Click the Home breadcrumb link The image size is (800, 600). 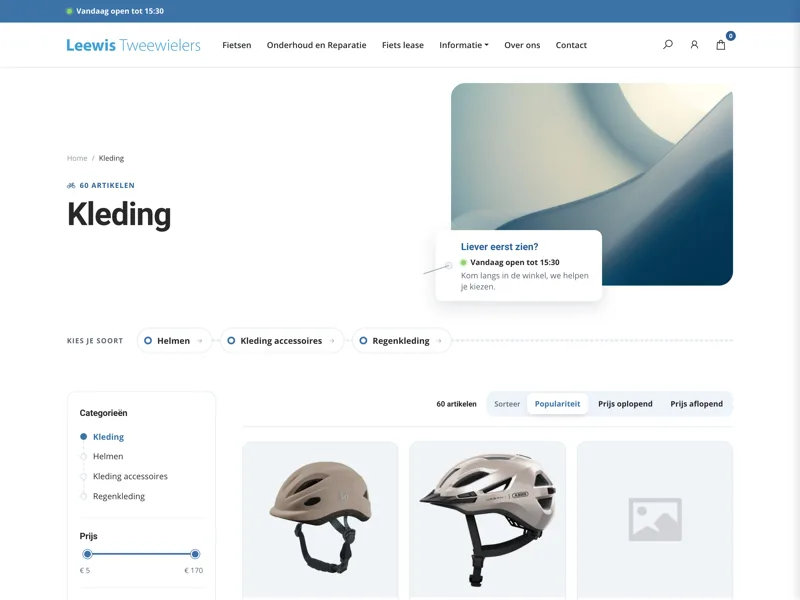click(77, 158)
